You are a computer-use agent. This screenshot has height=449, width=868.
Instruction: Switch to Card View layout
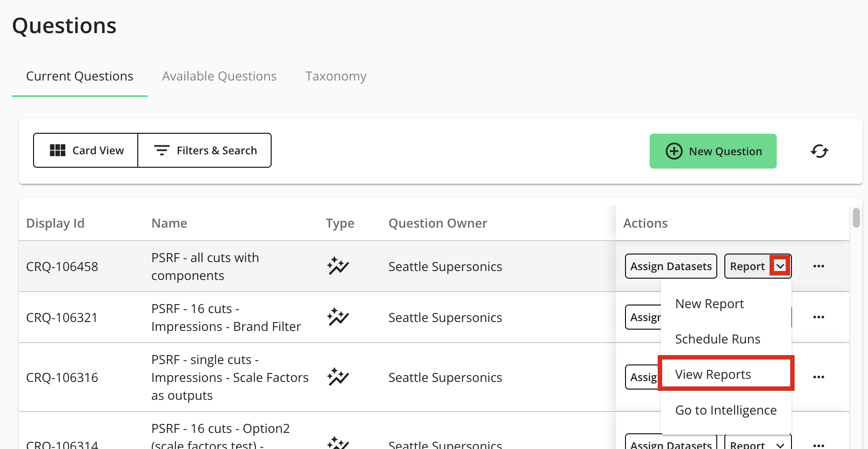pos(86,150)
